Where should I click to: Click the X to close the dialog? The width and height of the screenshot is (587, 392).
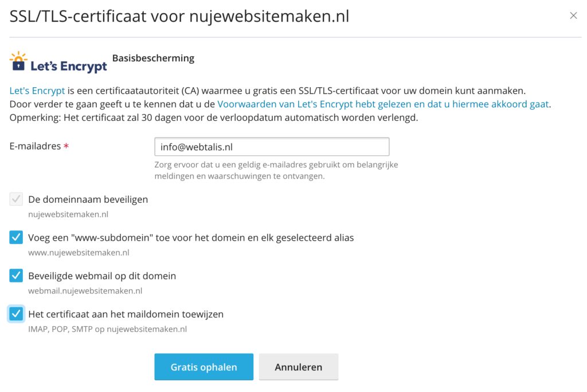[x=574, y=15]
